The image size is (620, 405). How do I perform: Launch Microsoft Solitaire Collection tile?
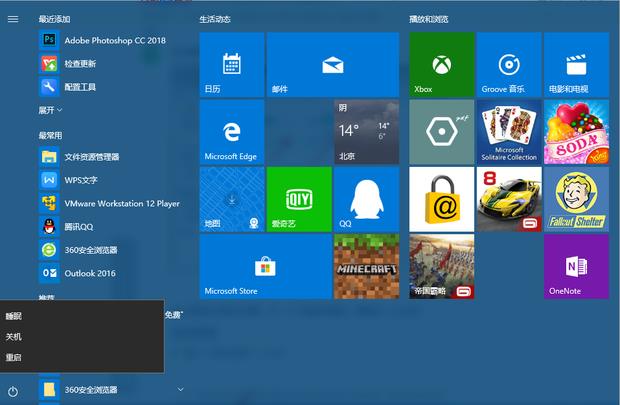[x=508, y=132]
